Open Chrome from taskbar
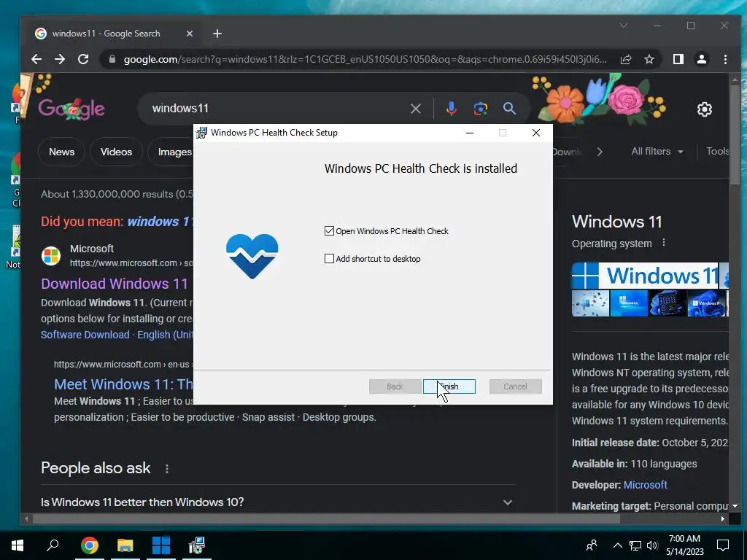 90,545
